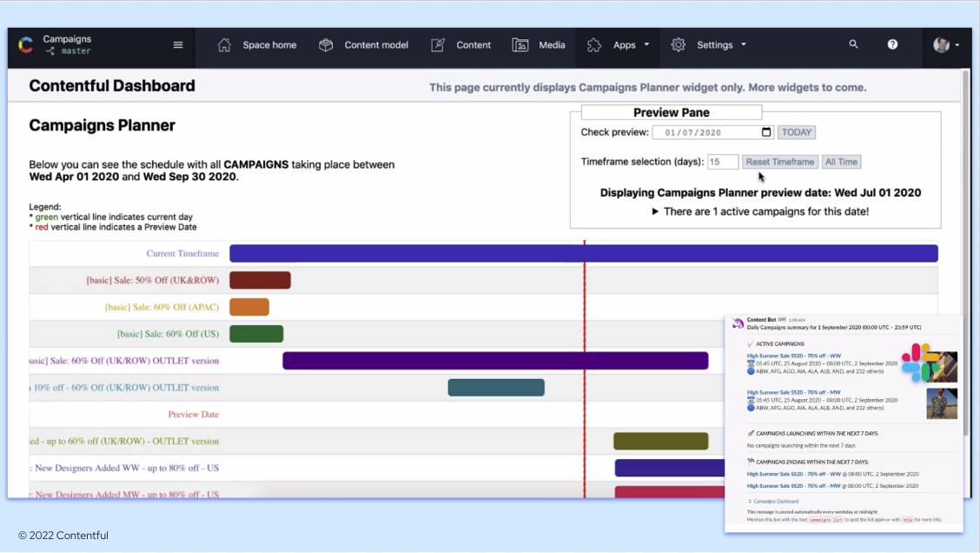Viewport: 980px width, 553px height.
Task: Open the Settings menu
Action: [714, 45]
